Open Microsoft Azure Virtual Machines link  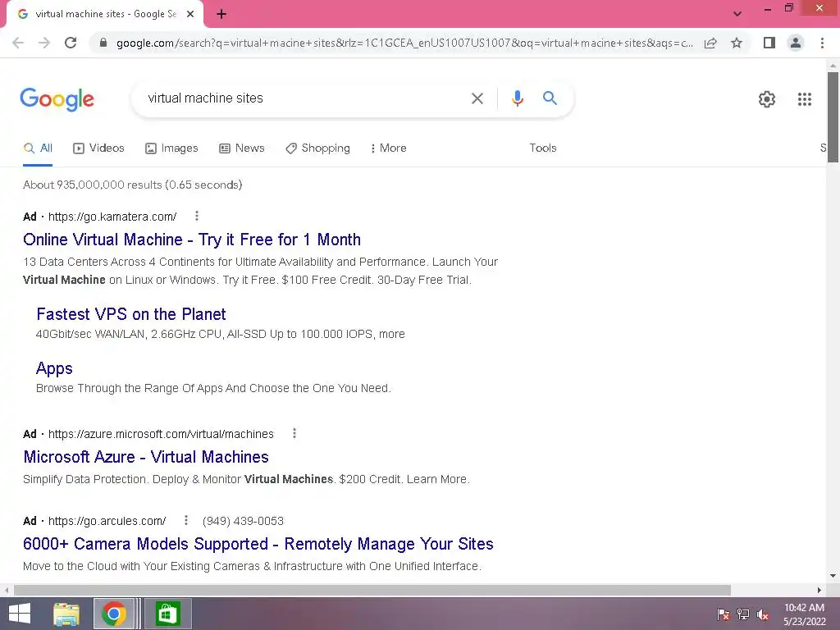pyautogui.click(x=146, y=457)
